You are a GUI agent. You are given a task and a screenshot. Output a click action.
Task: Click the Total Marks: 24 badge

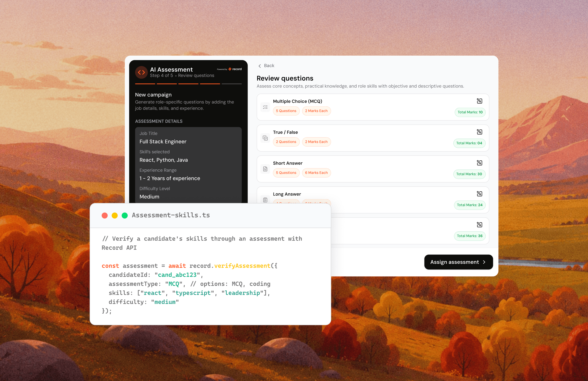[470, 205]
